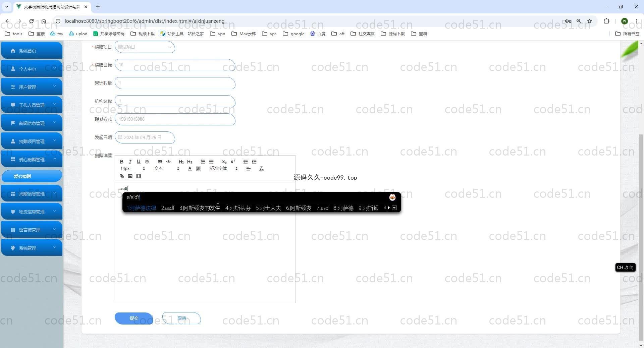Select the 爱心捐赠 submenu item
The height and width of the screenshot is (348, 644).
32,176
